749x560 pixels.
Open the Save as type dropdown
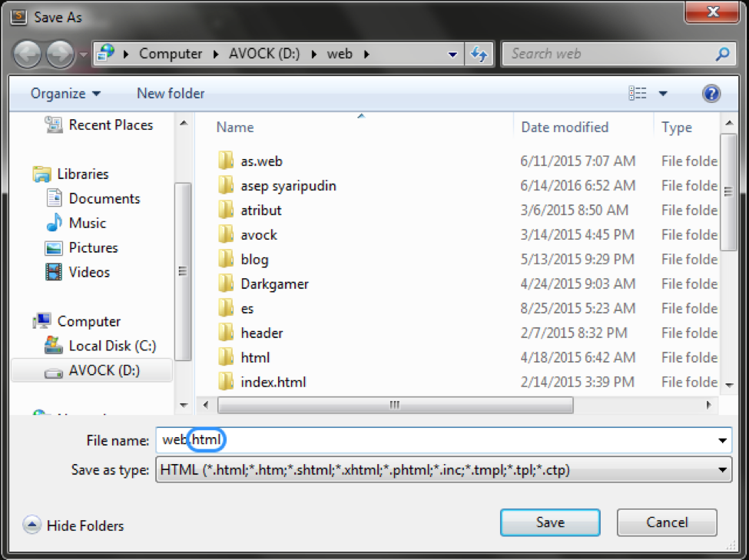pos(722,469)
